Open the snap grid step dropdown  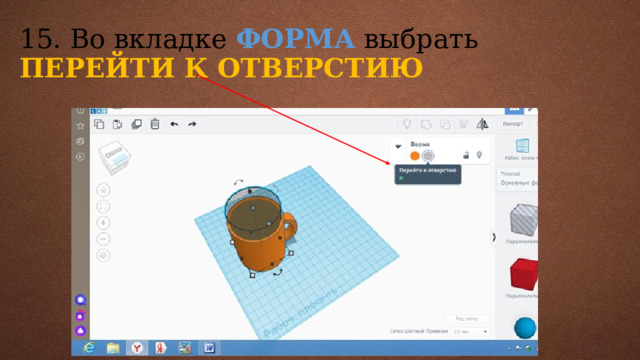click(x=470, y=331)
